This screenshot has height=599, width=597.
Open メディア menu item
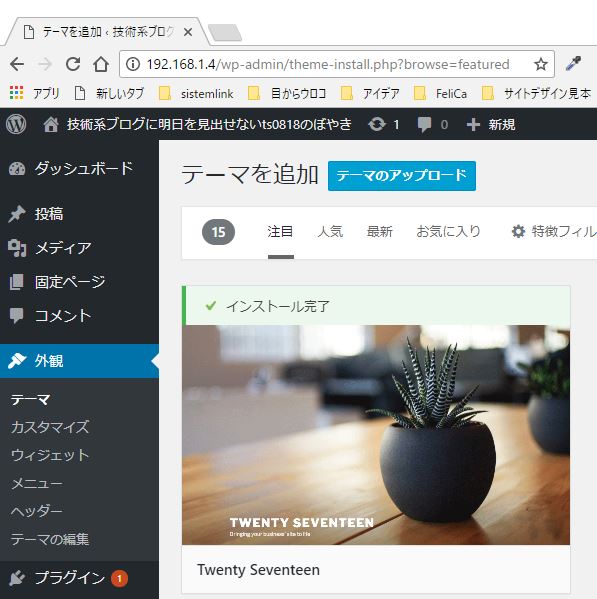(x=79, y=248)
